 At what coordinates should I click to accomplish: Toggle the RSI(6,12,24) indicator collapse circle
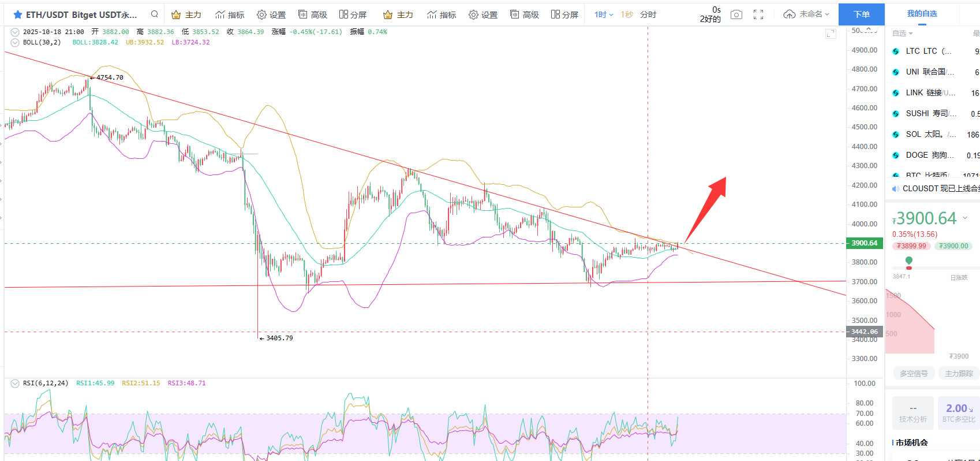coord(15,384)
